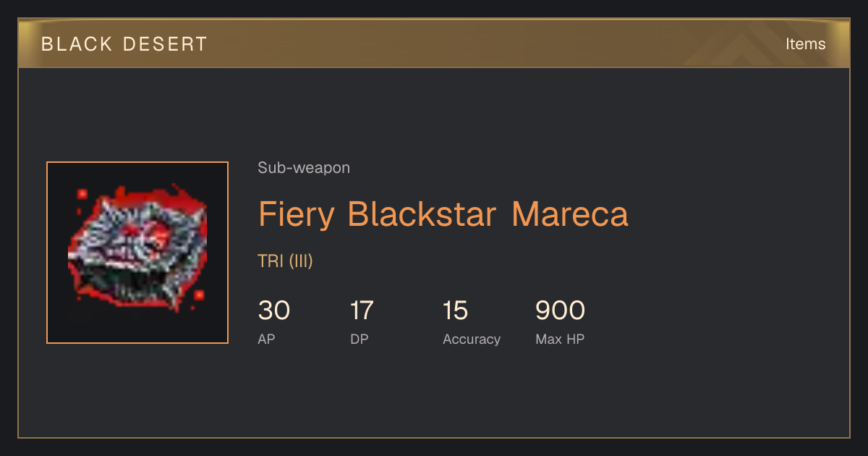868x456 pixels.
Task: Click the dark card background below stats
Action: pos(434,394)
